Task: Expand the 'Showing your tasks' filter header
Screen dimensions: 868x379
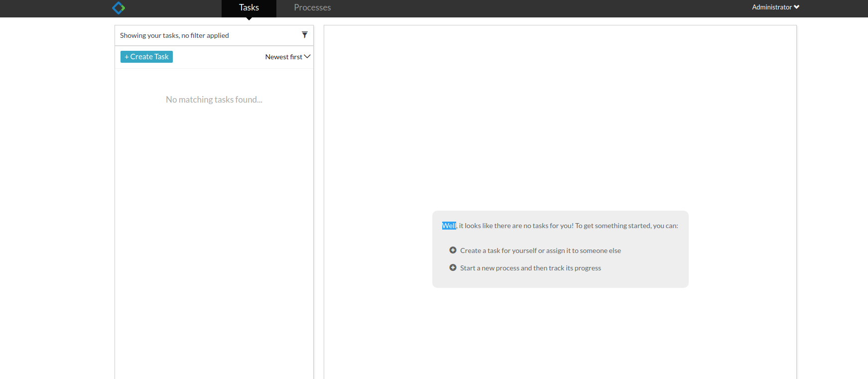Action: (174, 35)
